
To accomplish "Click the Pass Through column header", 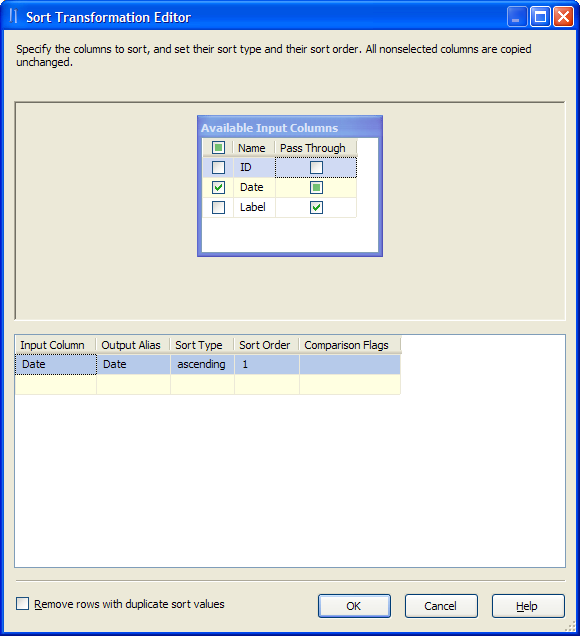I will (x=316, y=148).
